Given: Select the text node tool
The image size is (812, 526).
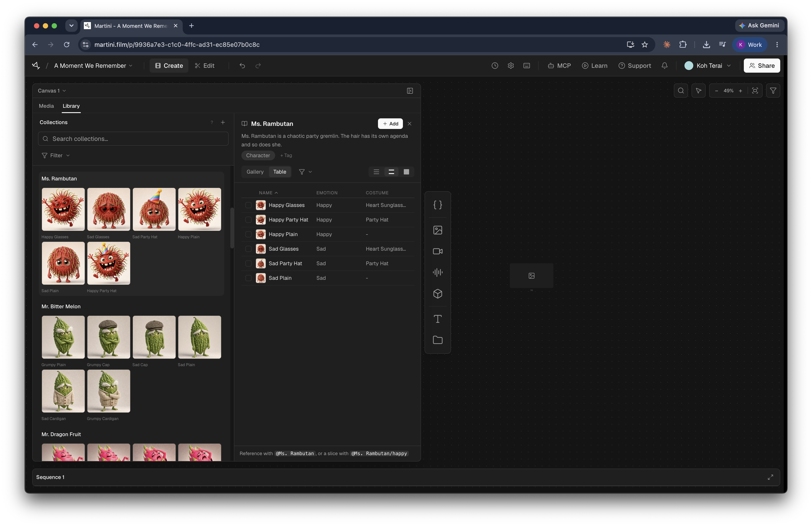Looking at the screenshot, I should 437,319.
